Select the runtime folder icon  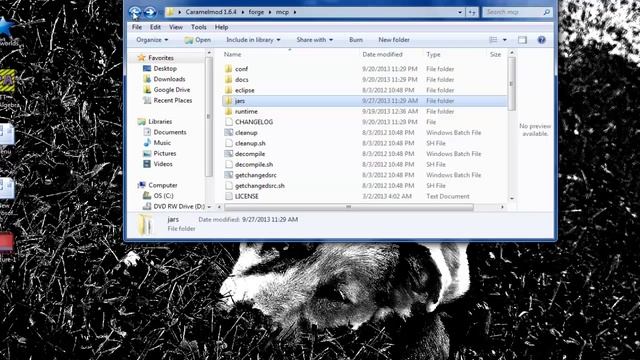coord(229,111)
